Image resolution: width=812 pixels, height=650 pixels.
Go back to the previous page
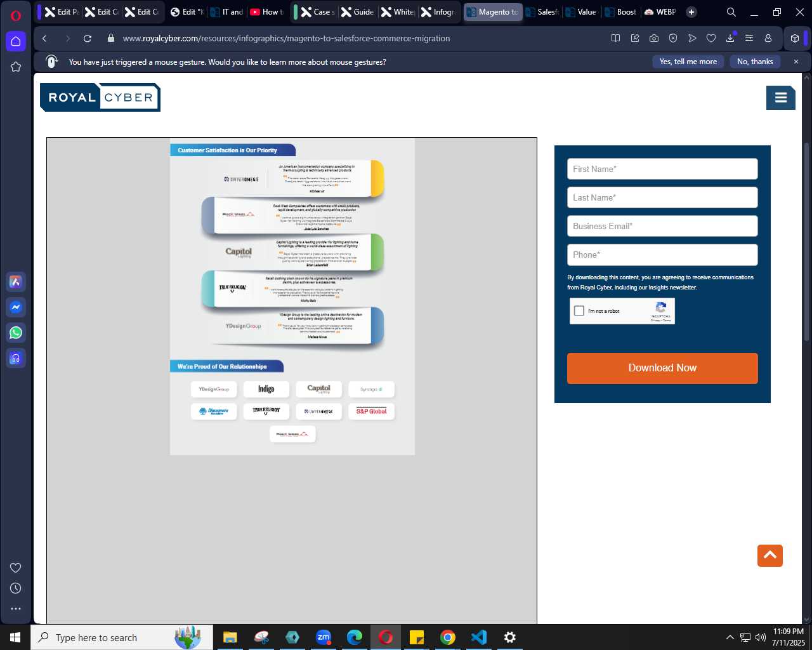coord(44,38)
